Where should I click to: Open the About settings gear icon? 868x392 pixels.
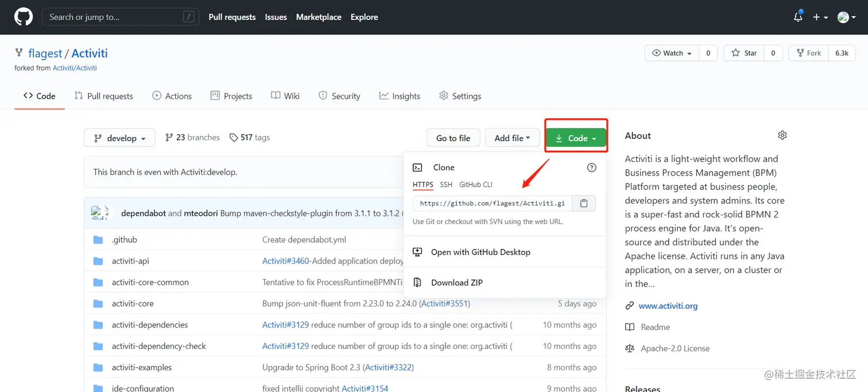[782, 135]
